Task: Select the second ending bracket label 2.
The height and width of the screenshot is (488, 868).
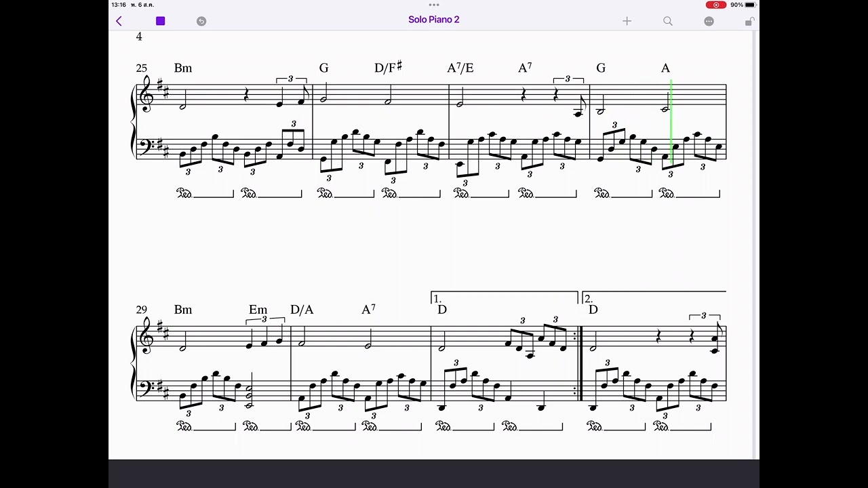Action: click(x=589, y=298)
